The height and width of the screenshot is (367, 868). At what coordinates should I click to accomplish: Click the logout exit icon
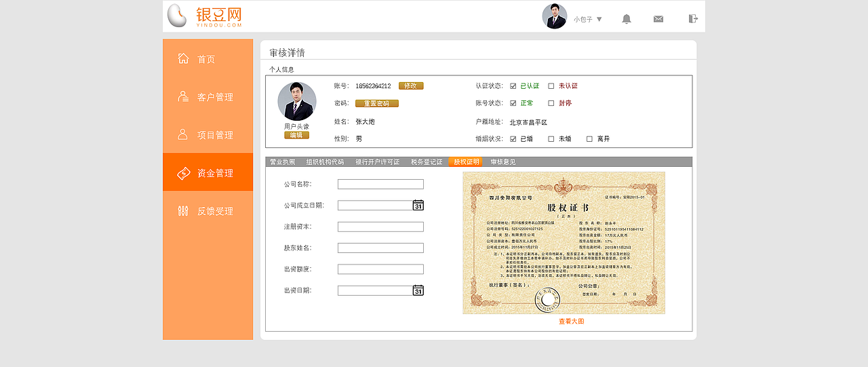pos(692,19)
